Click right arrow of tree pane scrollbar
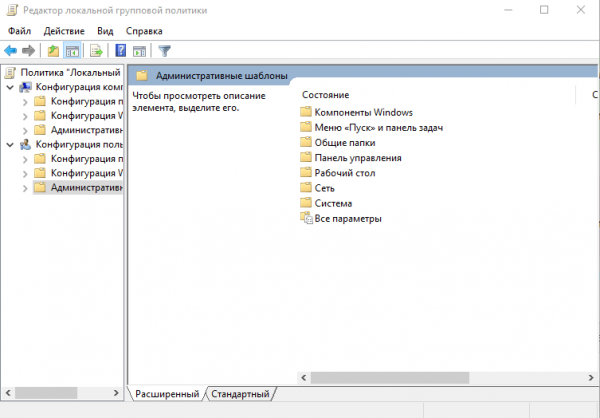 coord(116,393)
